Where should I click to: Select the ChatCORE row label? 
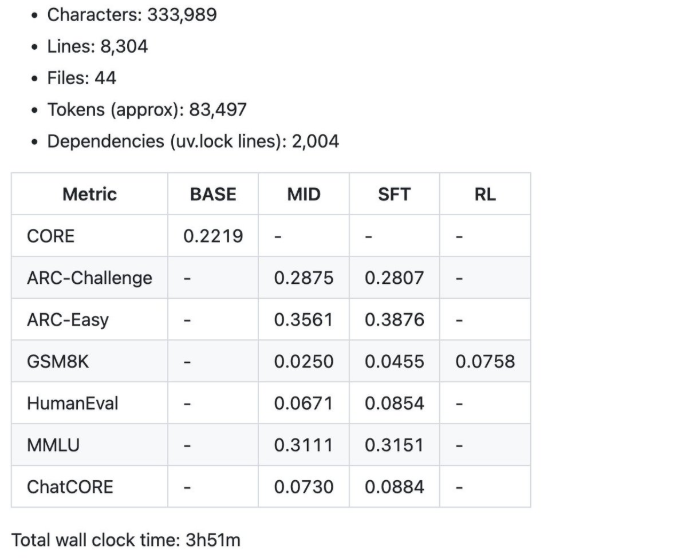click(70, 487)
